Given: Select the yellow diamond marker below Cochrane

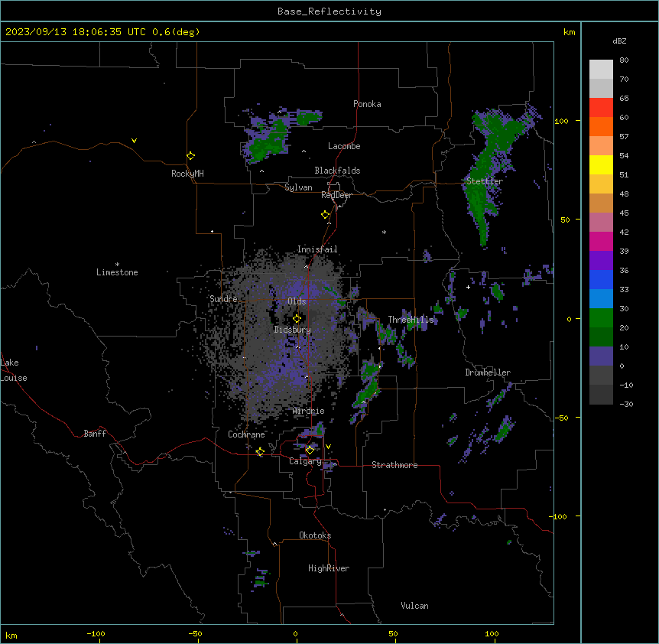Looking at the screenshot, I should (x=260, y=451).
